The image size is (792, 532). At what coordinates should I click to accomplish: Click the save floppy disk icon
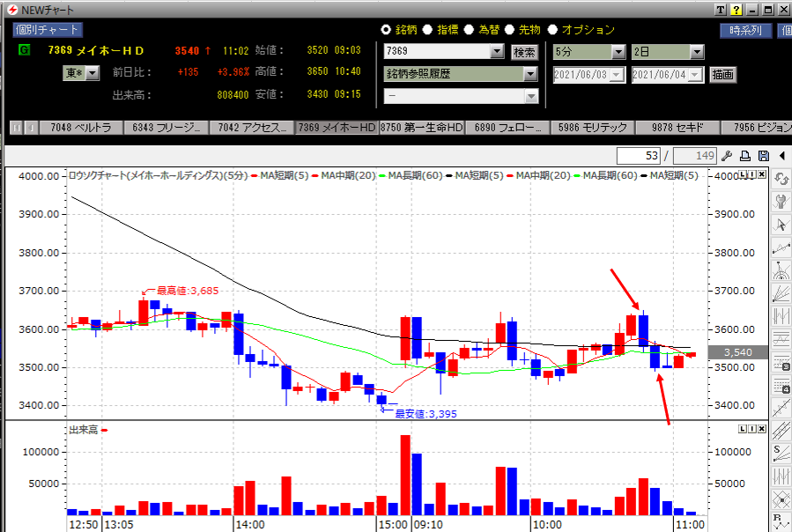coord(764,156)
